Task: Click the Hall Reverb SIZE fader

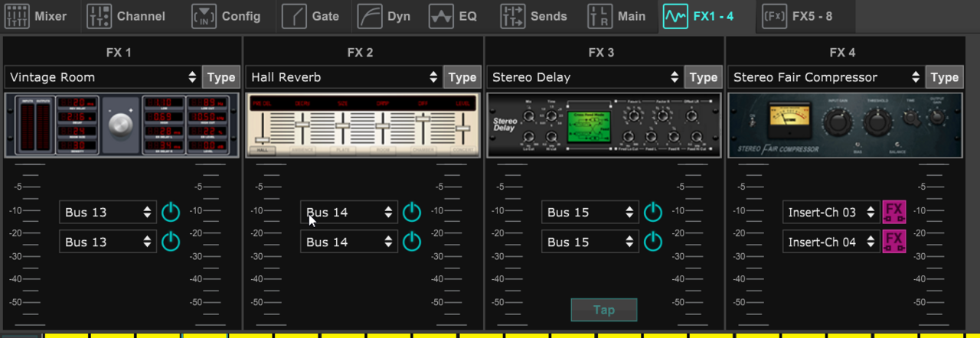Action: tap(343, 125)
